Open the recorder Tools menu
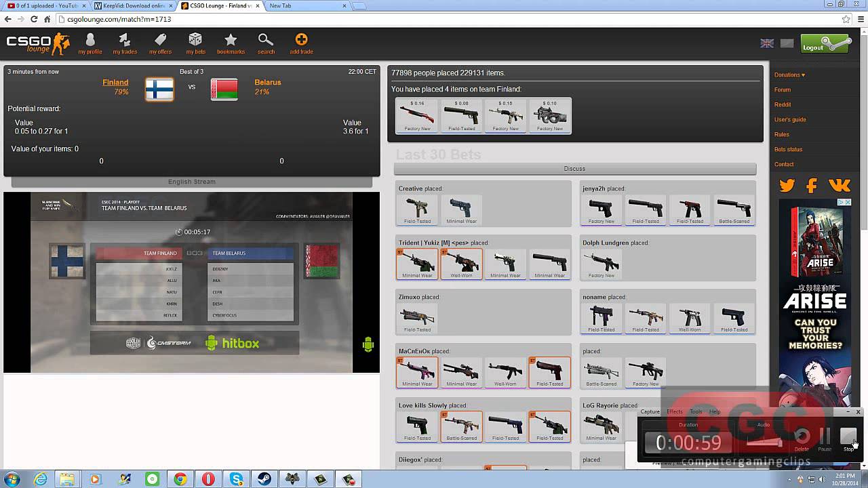This screenshot has height=488, width=868. tap(696, 411)
